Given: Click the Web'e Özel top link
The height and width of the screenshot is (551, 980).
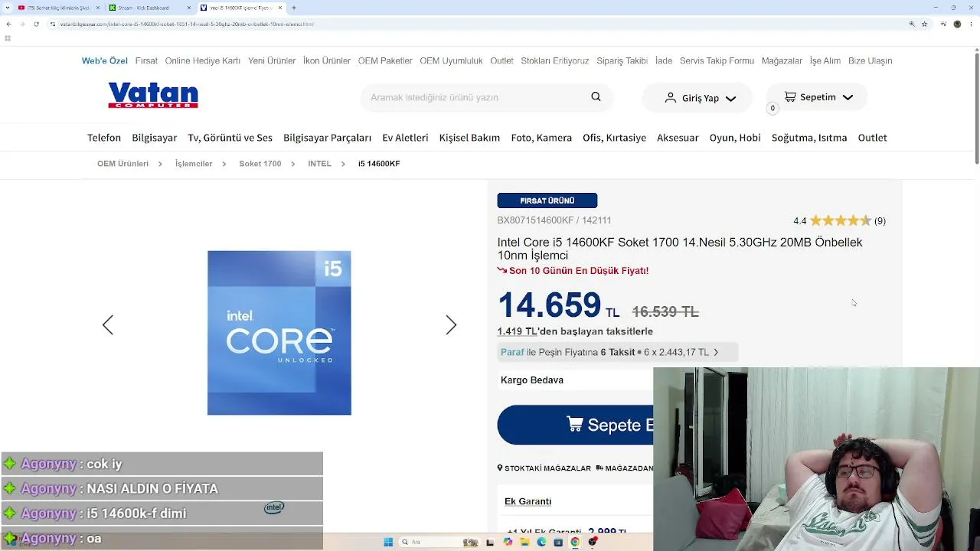Looking at the screenshot, I should coord(105,60).
